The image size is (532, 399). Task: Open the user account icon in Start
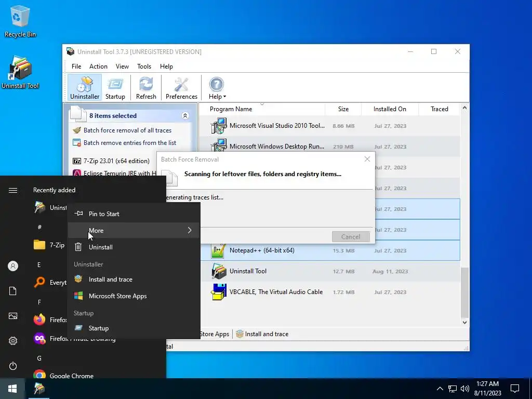(13, 266)
